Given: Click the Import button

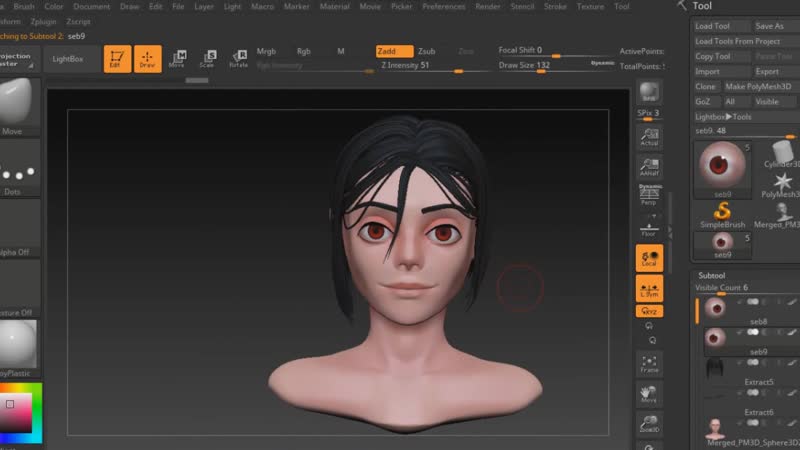Looking at the screenshot, I should (720, 71).
